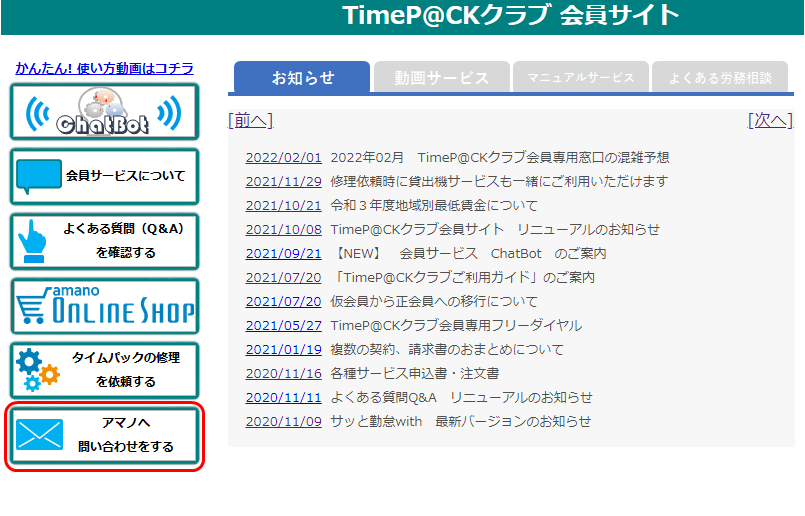Image resolution: width=805 pixels, height=516 pixels.
Task: Open the 2020/11/16 notice link
Action: tap(283, 374)
